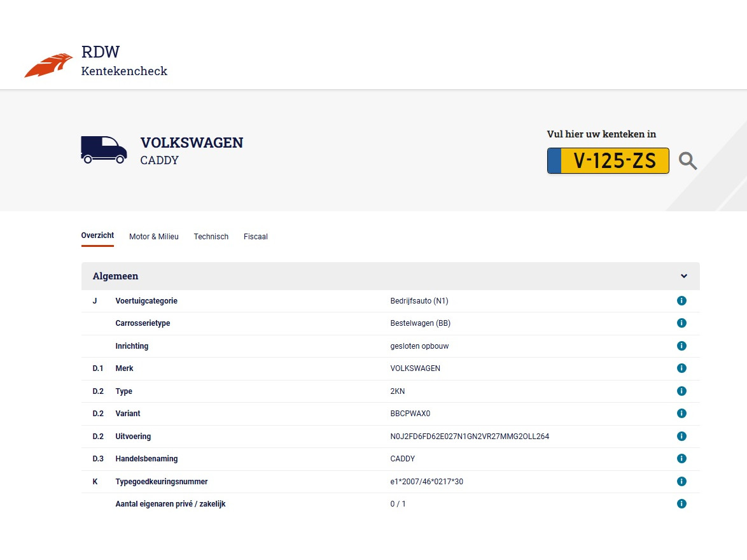Image resolution: width=747 pixels, height=560 pixels.
Task: Open info icon for Inrichting
Action: coord(681,346)
